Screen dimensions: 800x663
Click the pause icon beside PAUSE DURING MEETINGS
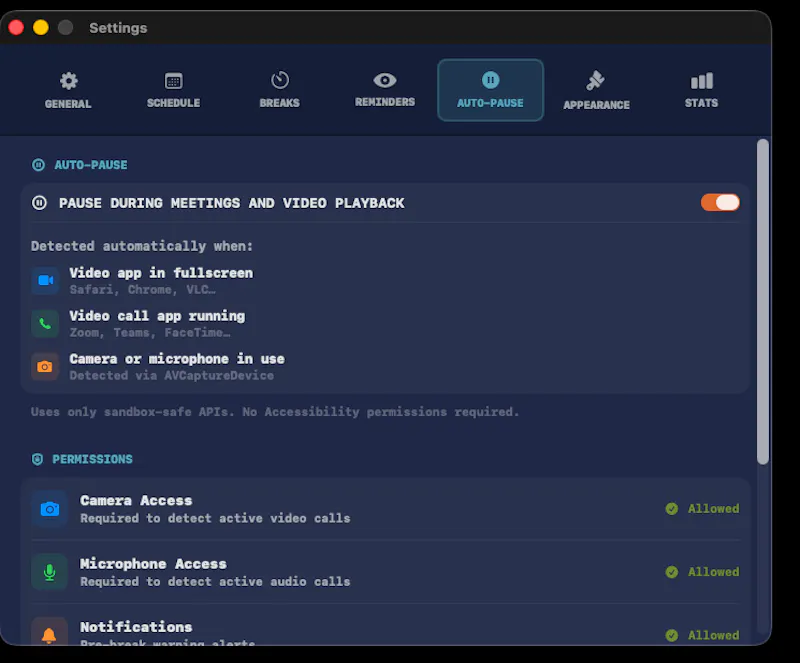click(39, 203)
